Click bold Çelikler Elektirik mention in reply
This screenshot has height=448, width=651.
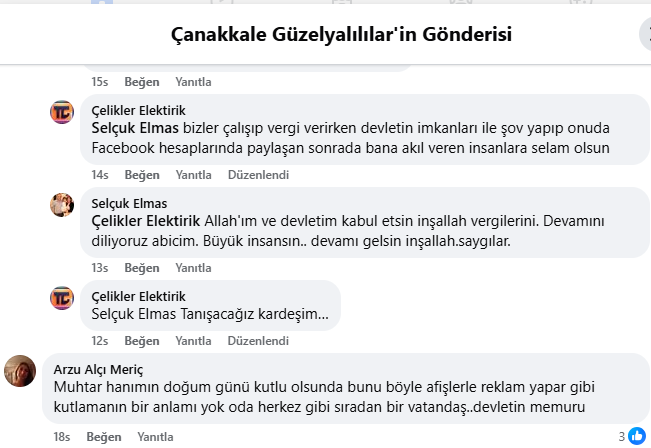click(146, 221)
